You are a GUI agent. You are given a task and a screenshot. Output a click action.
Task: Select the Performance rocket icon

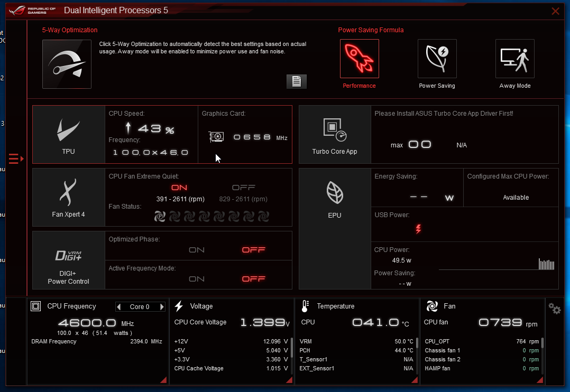359,59
